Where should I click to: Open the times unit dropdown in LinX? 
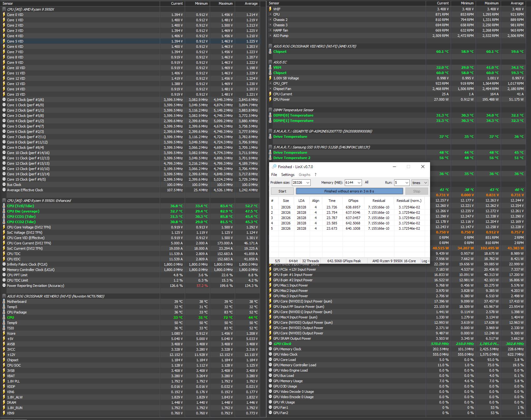point(419,182)
